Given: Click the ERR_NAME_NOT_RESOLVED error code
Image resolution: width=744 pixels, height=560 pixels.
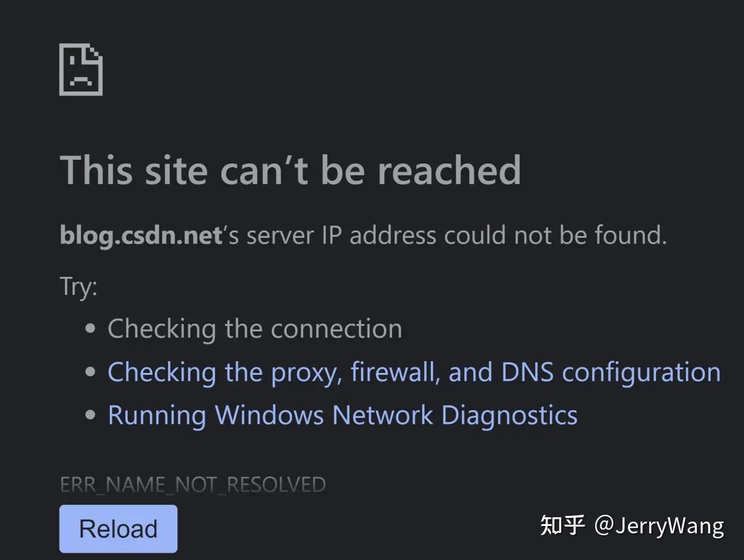Looking at the screenshot, I should point(192,484).
